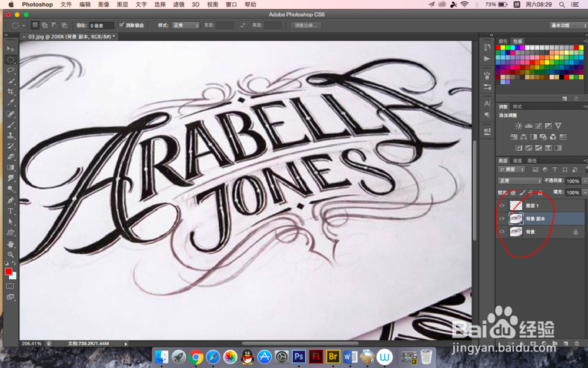Toggle Quick Mask mode icon
588x368 pixels.
pyautogui.click(x=10, y=286)
